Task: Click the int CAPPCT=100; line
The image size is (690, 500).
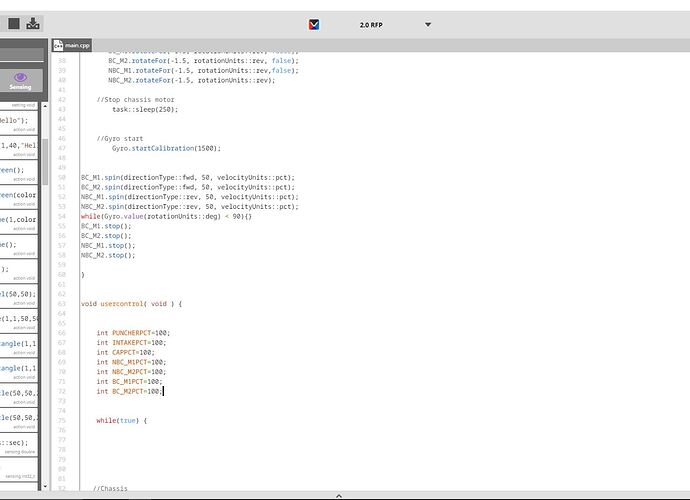Action: (126, 352)
